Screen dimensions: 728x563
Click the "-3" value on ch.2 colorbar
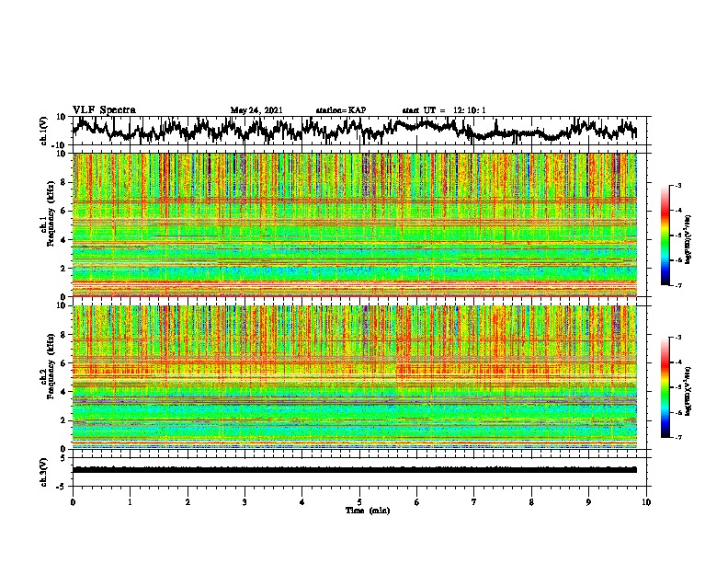point(677,338)
